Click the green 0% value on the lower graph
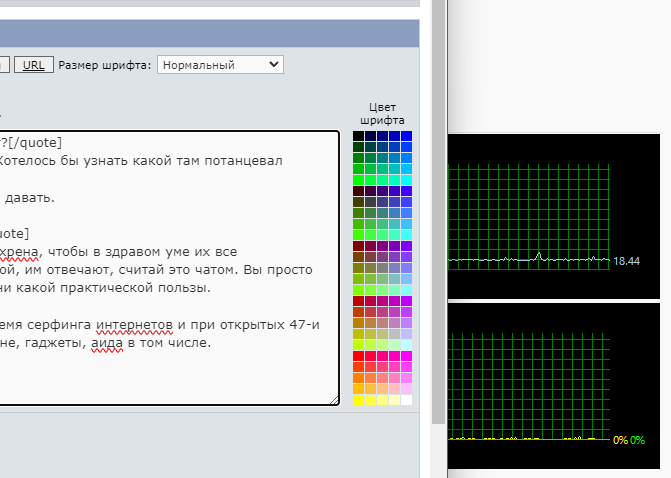Viewport: 671px width, 478px height. (637, 440)
